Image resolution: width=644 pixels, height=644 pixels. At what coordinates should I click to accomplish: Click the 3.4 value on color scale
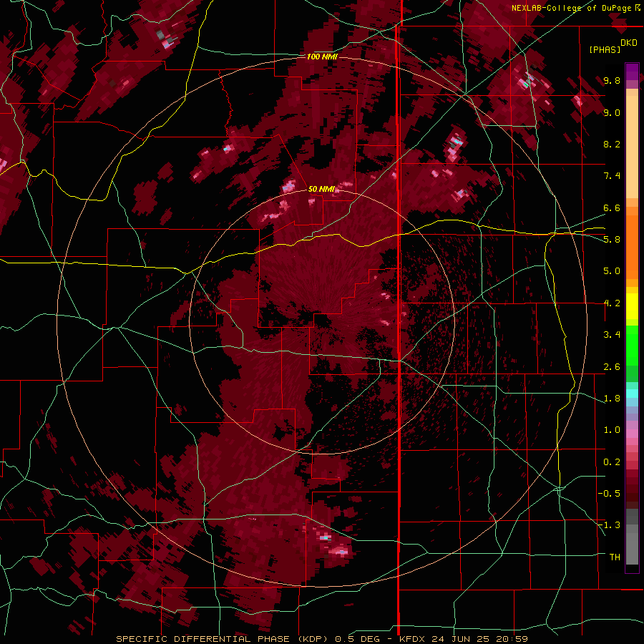pyautogui.click(x=612, y=335)
